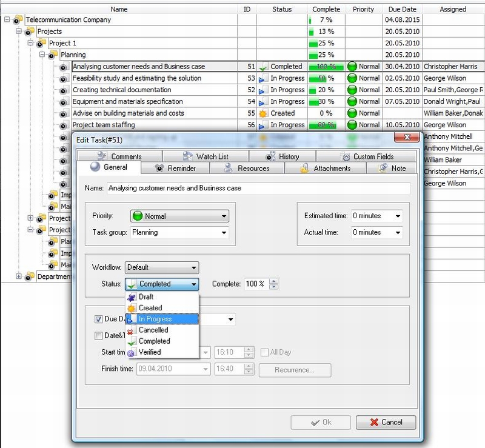
Task: Click the Created status icon for task 55
Action: [x=263, y=113]
